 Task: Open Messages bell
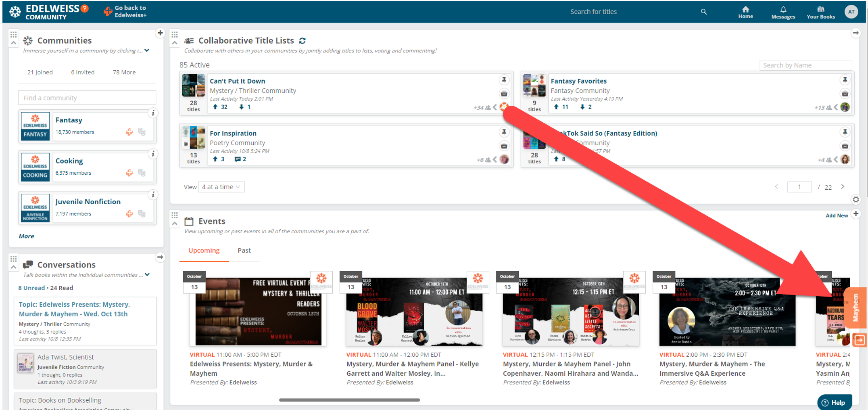(x=783, y=12)
